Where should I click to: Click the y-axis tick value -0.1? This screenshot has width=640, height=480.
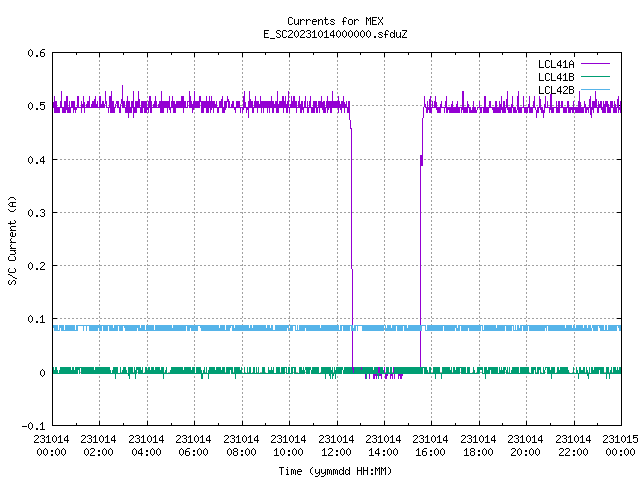click(33, 426)
